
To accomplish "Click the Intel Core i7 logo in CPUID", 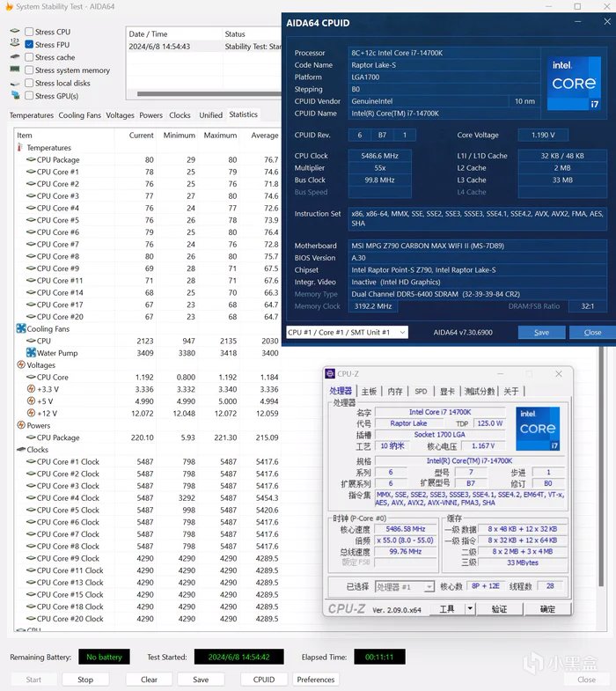I will (x=574, y=84).
